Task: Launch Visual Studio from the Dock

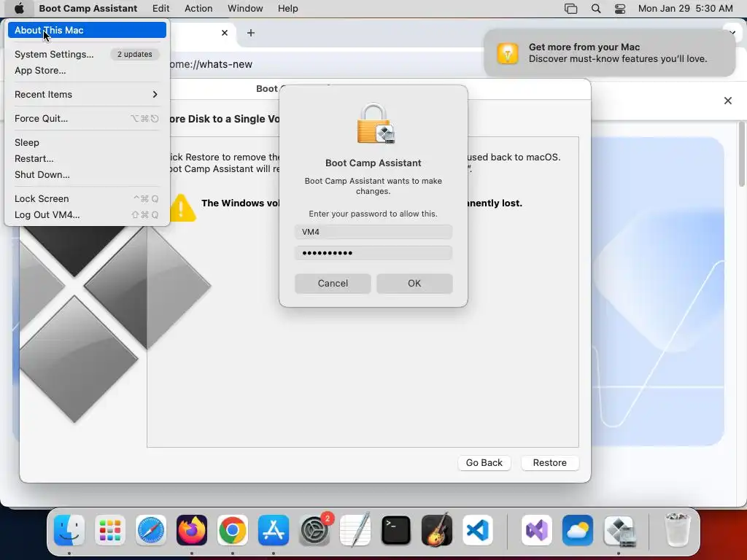Action: coord(537,530)
